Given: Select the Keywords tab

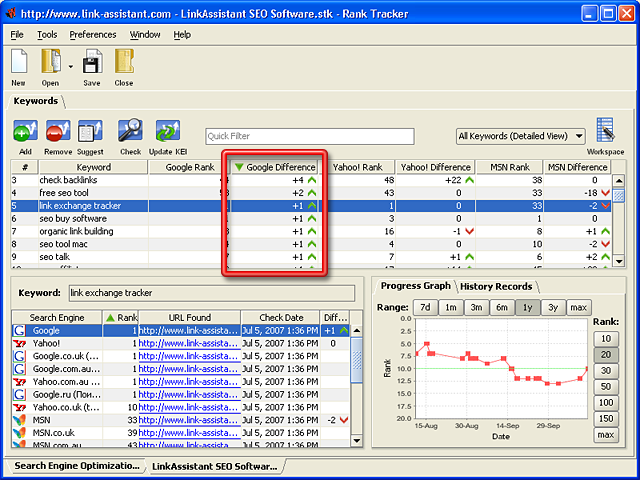Looking at the screenshot, I should 36,101.
